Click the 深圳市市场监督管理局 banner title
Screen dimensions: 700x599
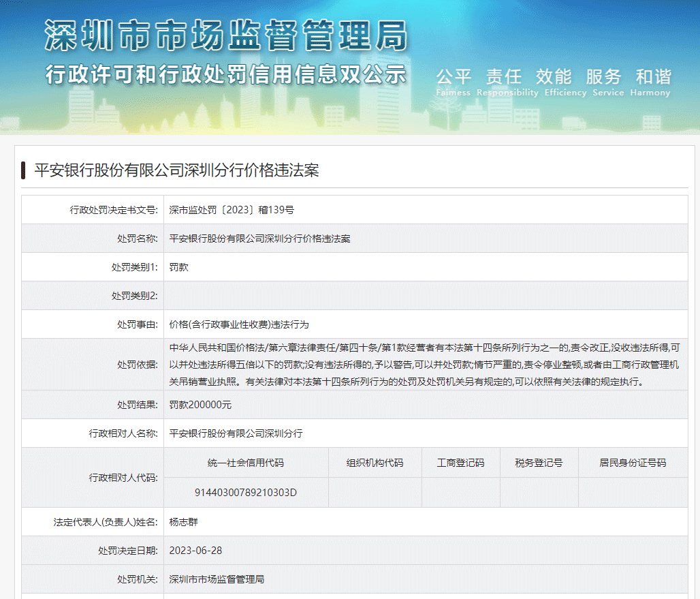(x=226, y=35)
